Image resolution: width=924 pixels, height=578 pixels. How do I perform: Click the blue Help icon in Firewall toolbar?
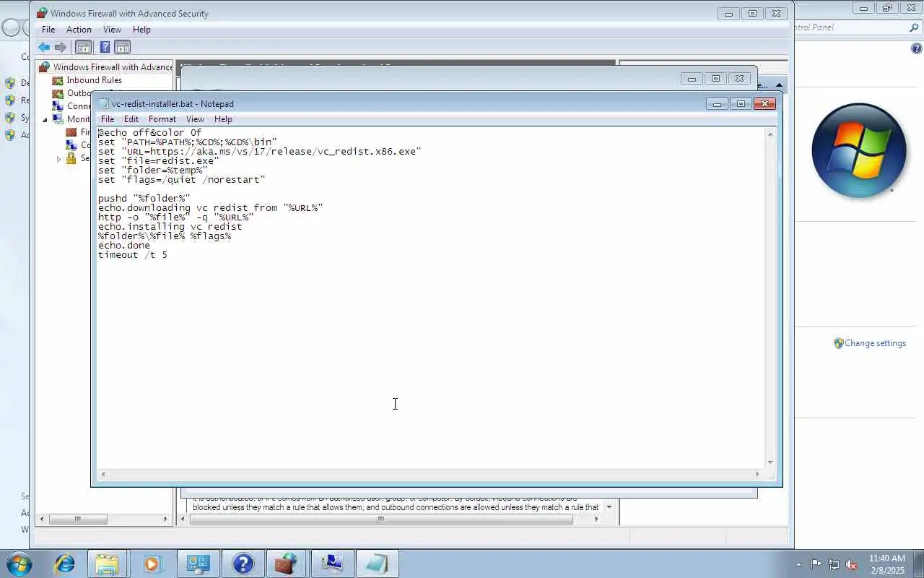point(105,48)
